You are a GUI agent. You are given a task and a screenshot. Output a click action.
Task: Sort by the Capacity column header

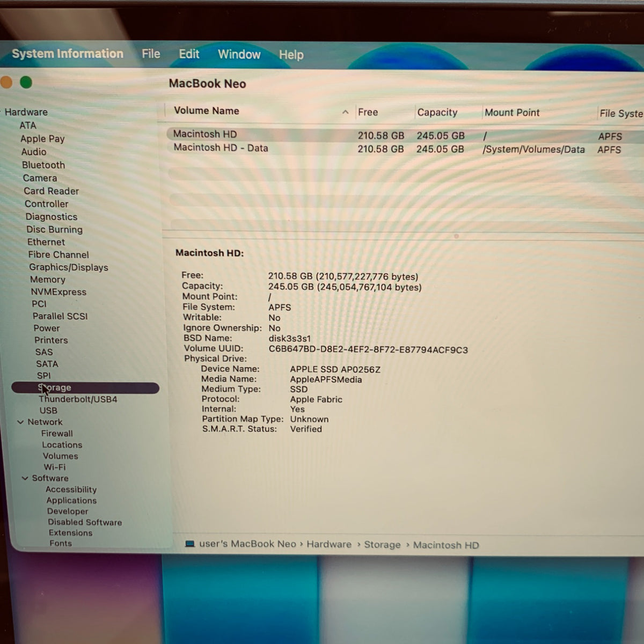[437, 113]
